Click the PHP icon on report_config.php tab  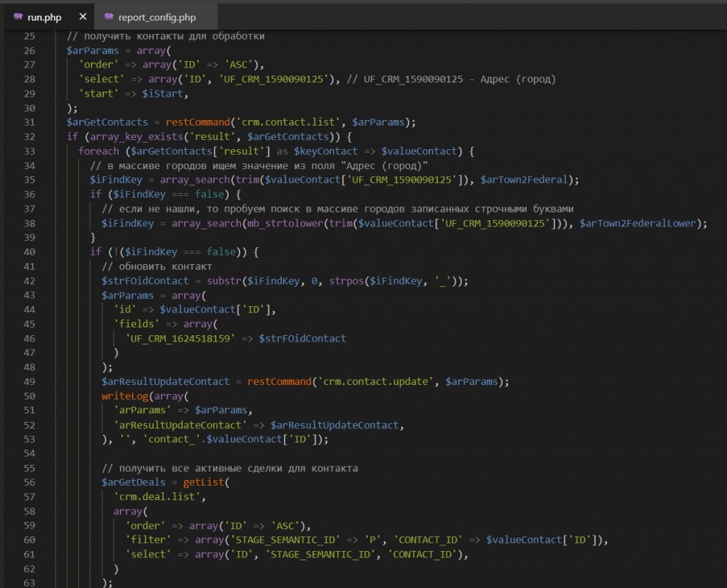pyautogui.click(x=109, y=17)
